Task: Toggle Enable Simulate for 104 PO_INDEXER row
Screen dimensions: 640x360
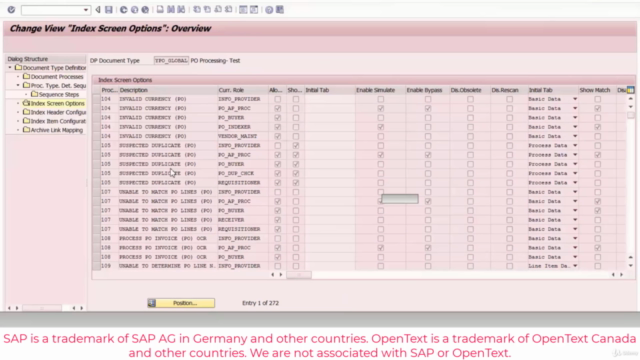Action: pos(381,127)
